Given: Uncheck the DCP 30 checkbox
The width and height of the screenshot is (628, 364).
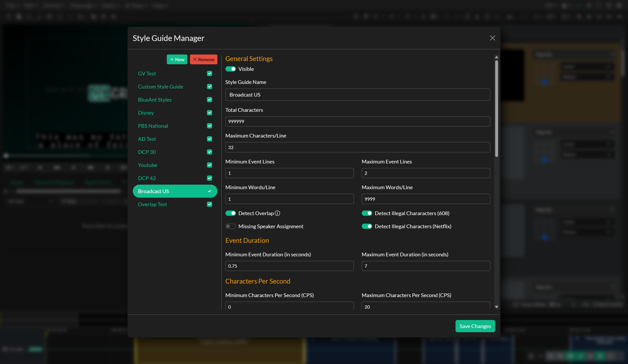Looking at the screenshot, I should pos(209,152).
